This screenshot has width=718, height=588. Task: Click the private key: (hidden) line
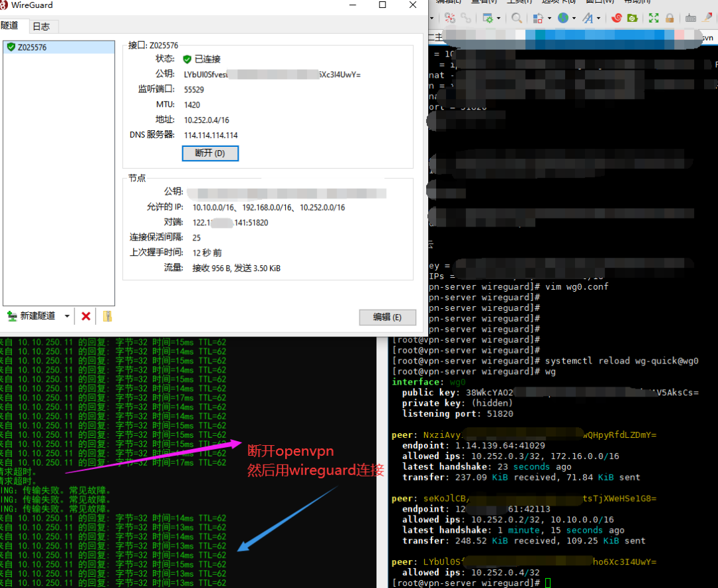(x=457, y=403)
